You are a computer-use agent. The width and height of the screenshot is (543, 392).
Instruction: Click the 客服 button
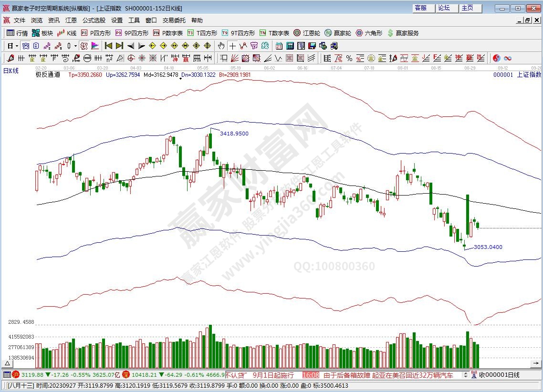(420, 8)
